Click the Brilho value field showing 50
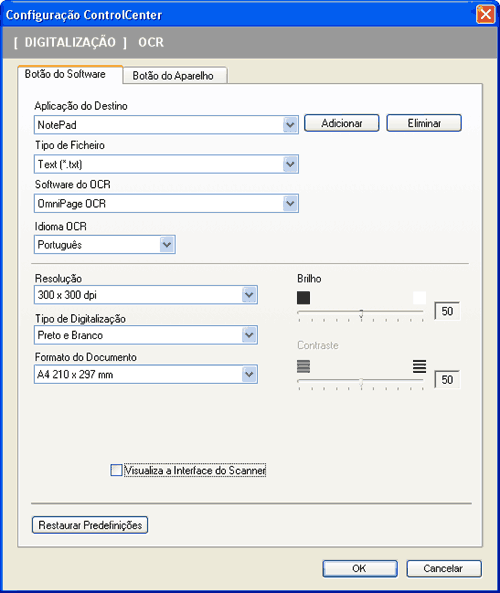500x593 pixels. (x=447, y=311)
